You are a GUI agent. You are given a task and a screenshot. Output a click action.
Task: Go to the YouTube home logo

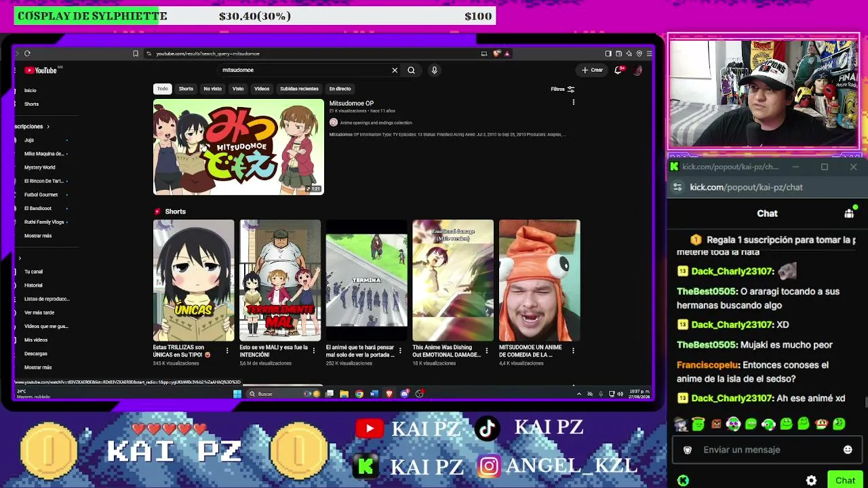[x=42, y=70]
